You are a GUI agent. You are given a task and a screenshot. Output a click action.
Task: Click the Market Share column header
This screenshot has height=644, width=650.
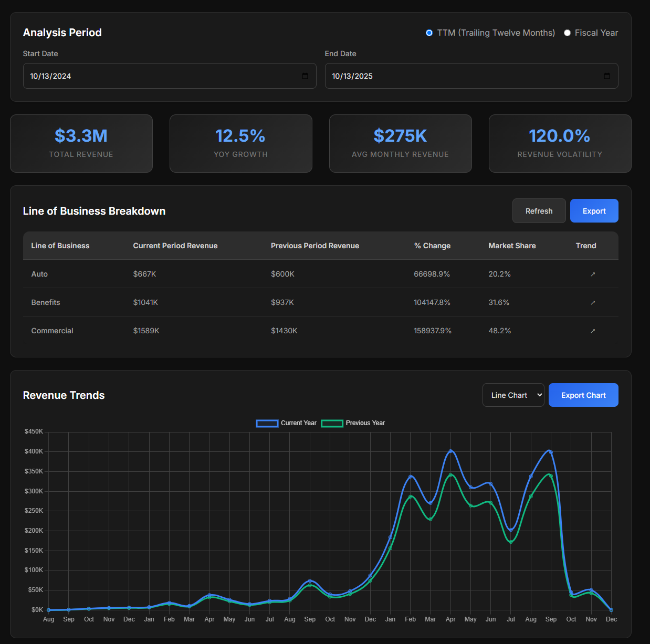512,246
